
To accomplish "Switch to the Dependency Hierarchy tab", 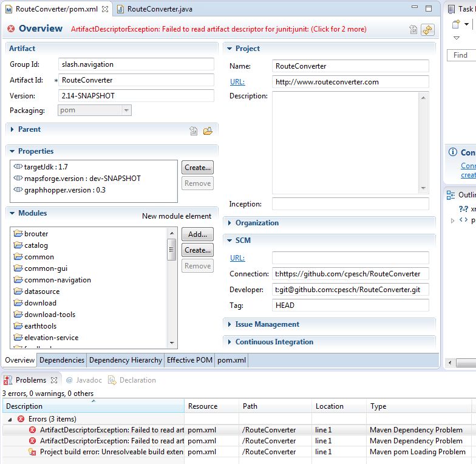I will pyautogui.click(x=126, y=360).
